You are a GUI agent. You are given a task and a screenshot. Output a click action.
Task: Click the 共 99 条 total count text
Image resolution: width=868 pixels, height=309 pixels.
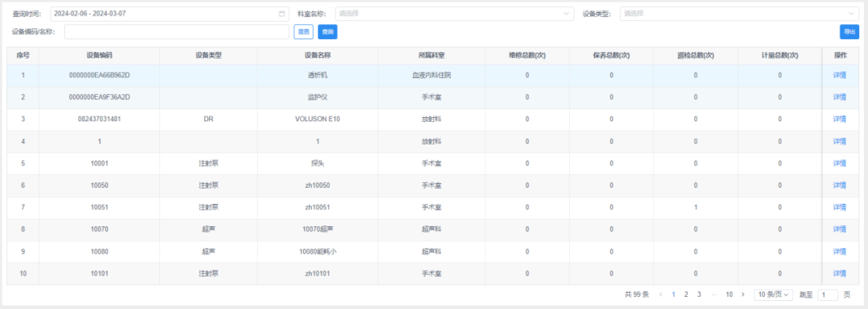click(x=637, y=295)
